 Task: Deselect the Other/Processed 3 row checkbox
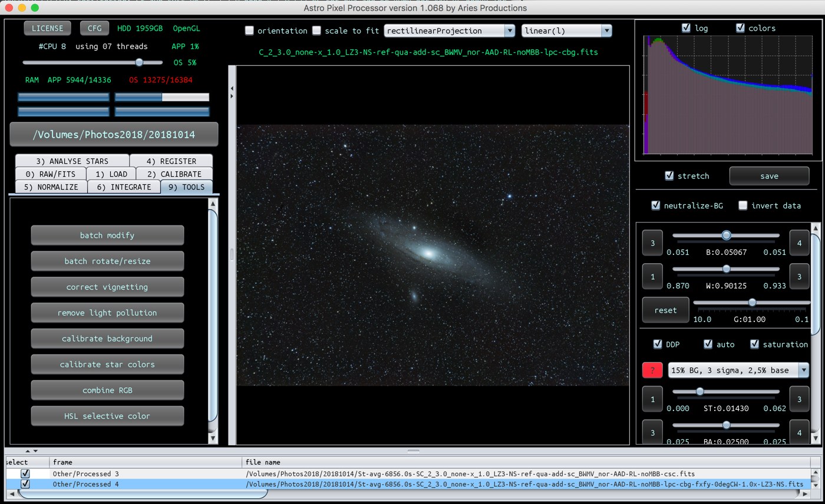25,473
